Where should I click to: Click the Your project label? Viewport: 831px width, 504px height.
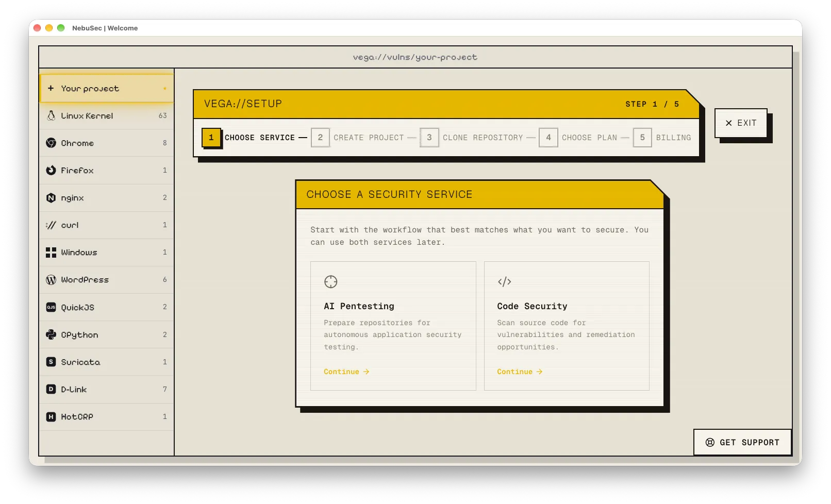pos(90,89)
